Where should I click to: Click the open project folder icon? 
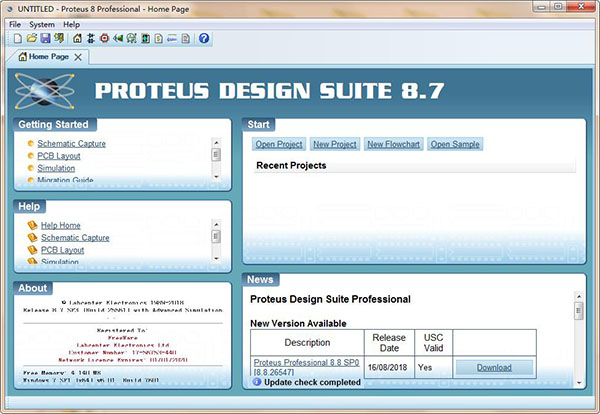[x=32, y=38]
